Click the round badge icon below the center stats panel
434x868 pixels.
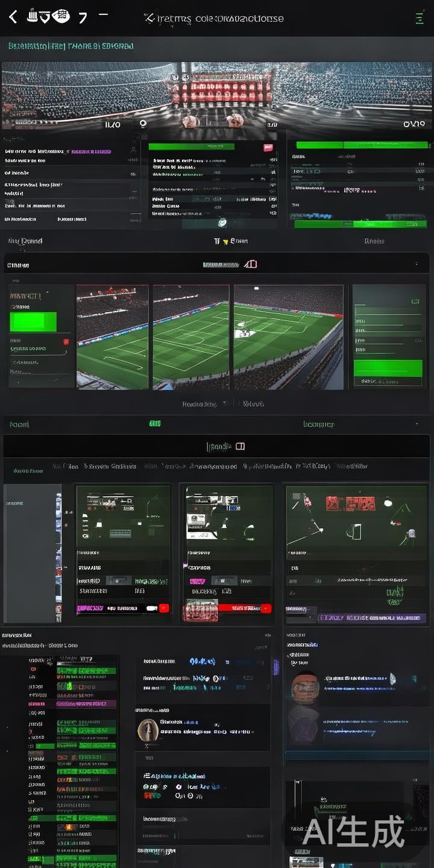[x=222, y=223]
